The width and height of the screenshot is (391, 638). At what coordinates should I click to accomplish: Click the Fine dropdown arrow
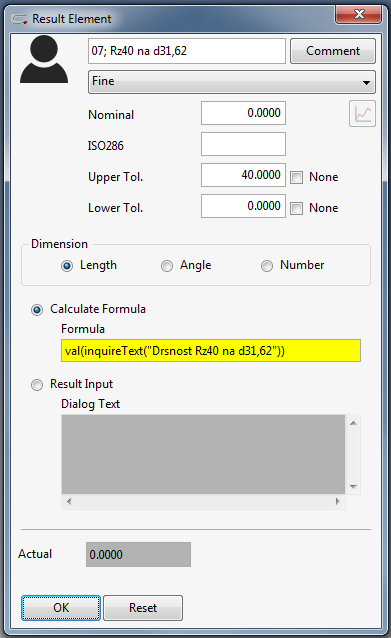366,83
